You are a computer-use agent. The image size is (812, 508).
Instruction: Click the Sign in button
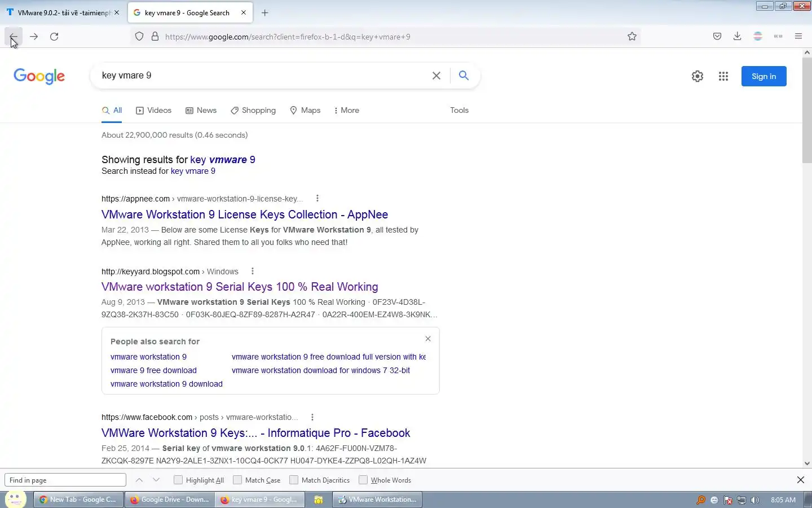coord(764,76)
